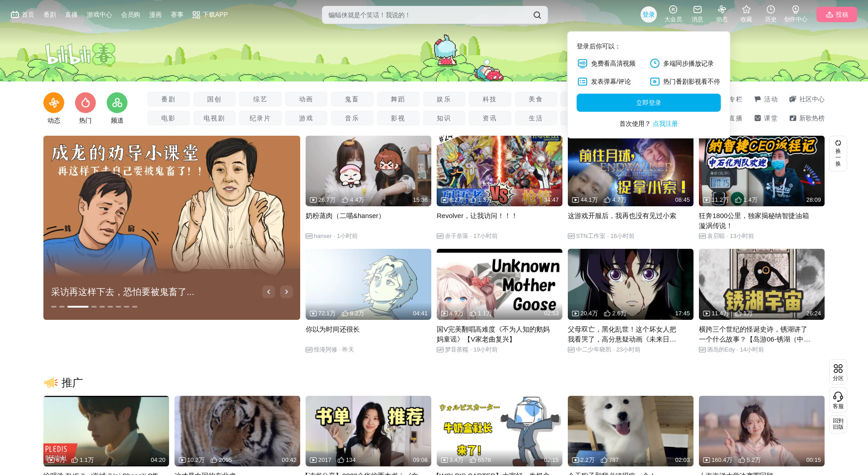Open 锈湖宇宙 video thumbnail
868x475 pixels.
tap(762, 284)
